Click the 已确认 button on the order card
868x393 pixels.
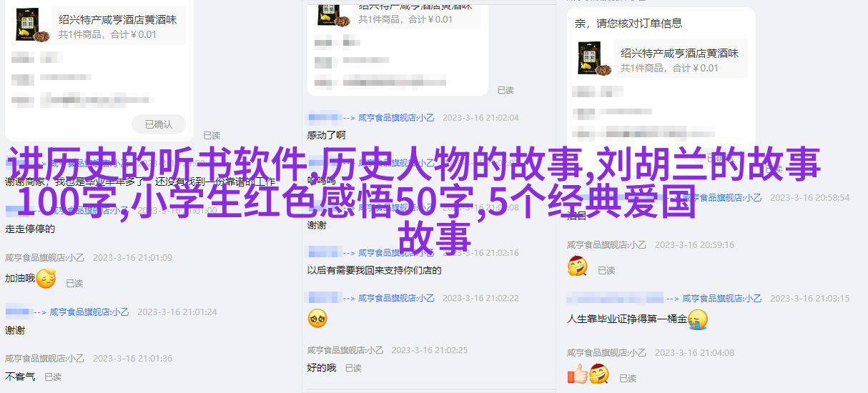pyautogui.click(x=159, y=124)
